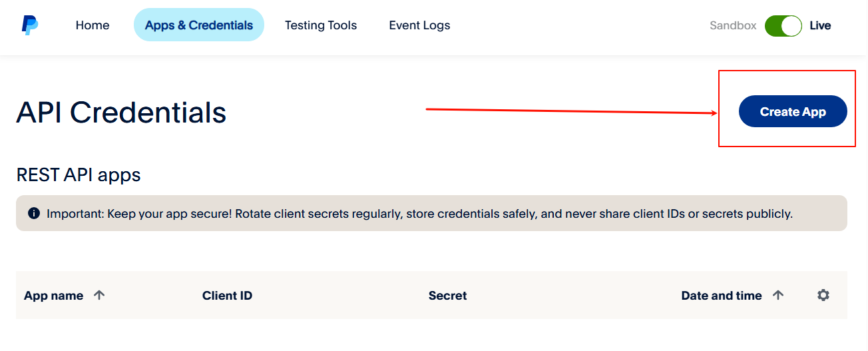868x351 pixels.
Task: Click the Create App button
Action: coord(793,111)
